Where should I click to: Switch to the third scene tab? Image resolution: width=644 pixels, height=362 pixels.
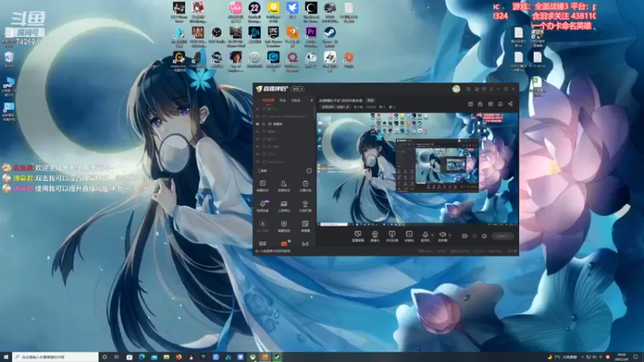click(x=295, y=101)
